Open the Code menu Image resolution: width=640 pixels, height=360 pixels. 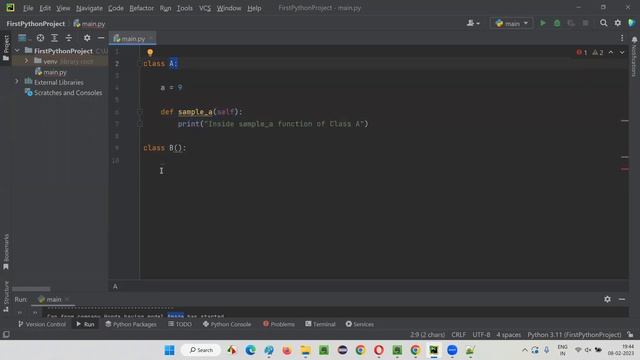coord(116,8)
